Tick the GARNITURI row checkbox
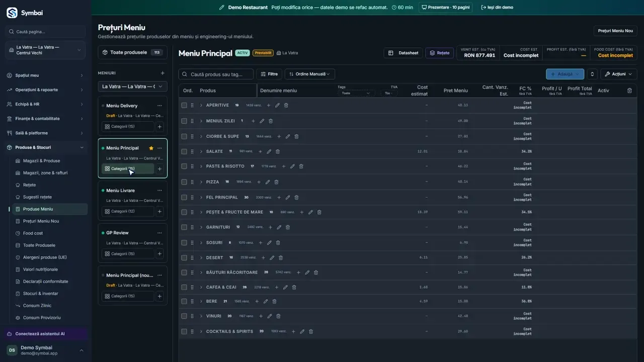The height and width of the screenshot is (362, 644). (x=184, y=227)
